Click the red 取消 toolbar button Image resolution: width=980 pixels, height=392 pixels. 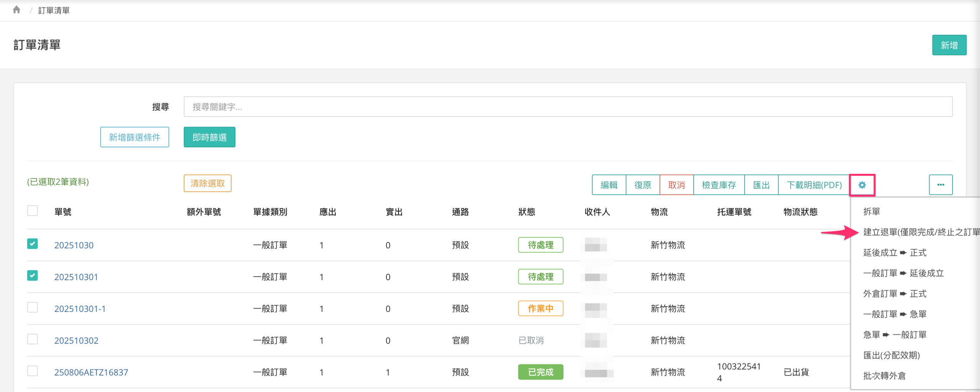676,185
